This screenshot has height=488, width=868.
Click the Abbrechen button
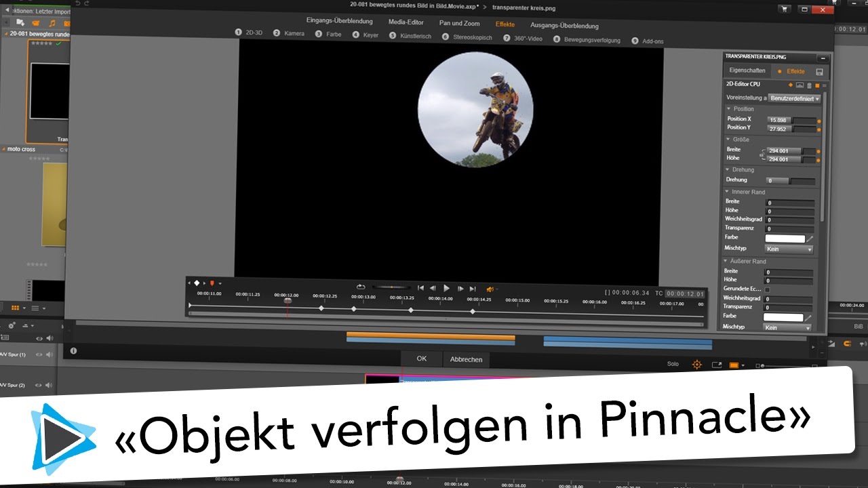(x=467, y=359)
